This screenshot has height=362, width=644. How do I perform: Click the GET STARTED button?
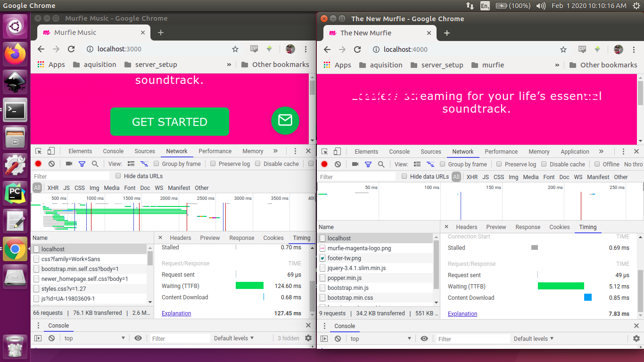pos(170,122)
